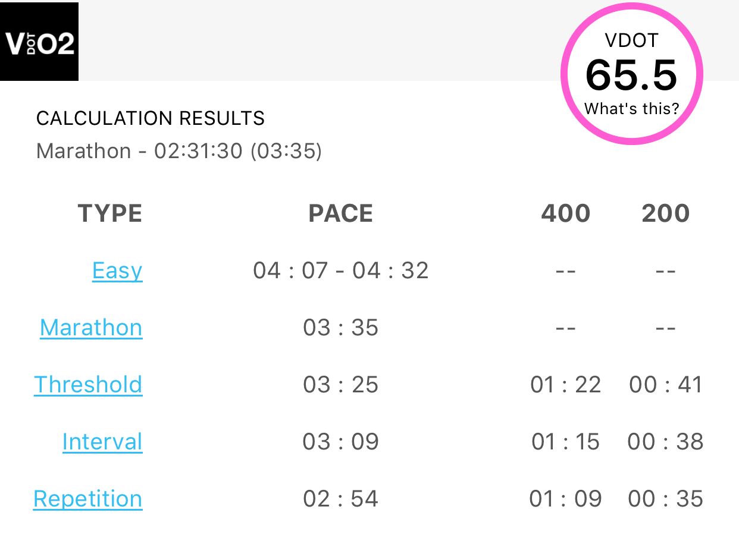Click the PACE column header
Screen dimensions: 739x560
tap(341, 213)
